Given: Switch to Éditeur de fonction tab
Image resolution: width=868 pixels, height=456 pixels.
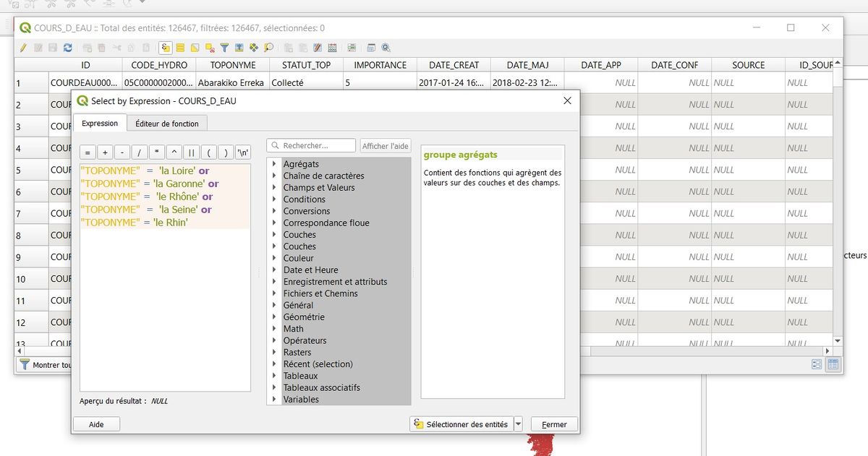Looking at the screenshot, I should point(167,124).
